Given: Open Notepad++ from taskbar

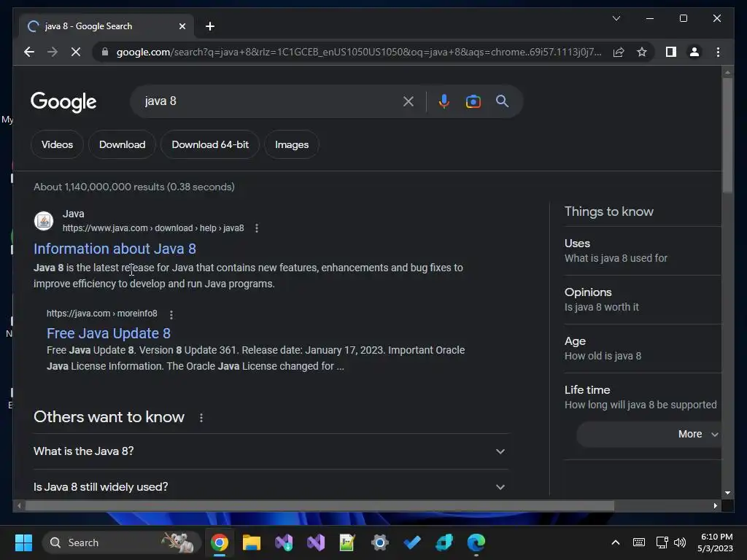Looking at the screenshot, I should point(347,542).
